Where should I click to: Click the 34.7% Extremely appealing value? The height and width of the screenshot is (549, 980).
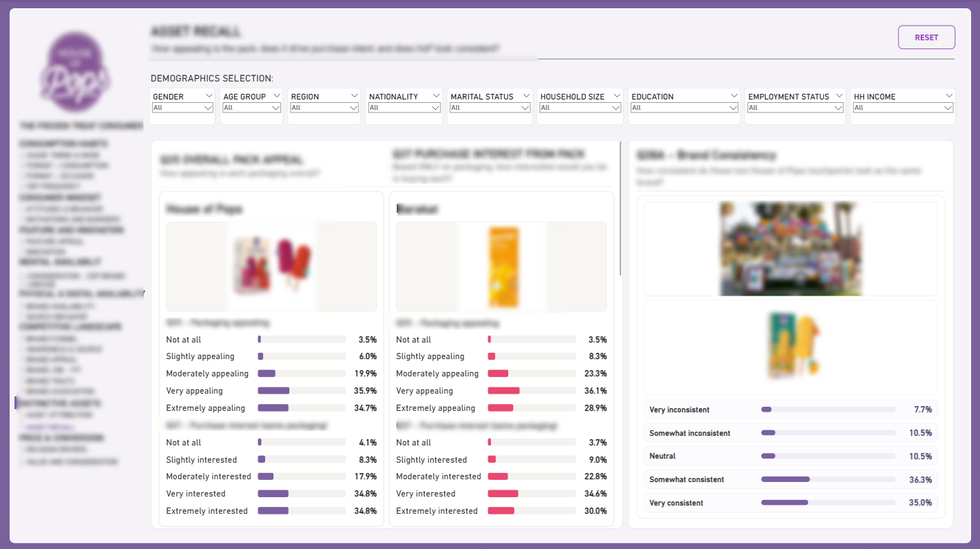tap(365, 408)
